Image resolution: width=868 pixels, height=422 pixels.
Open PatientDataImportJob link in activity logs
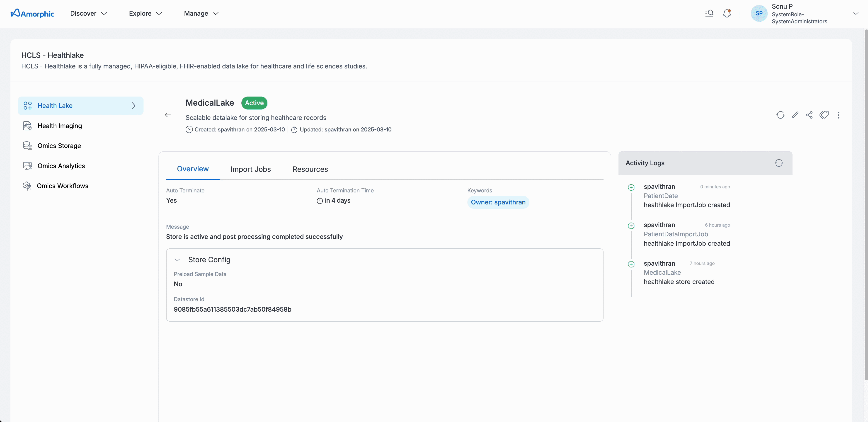[x=676, y=234]
